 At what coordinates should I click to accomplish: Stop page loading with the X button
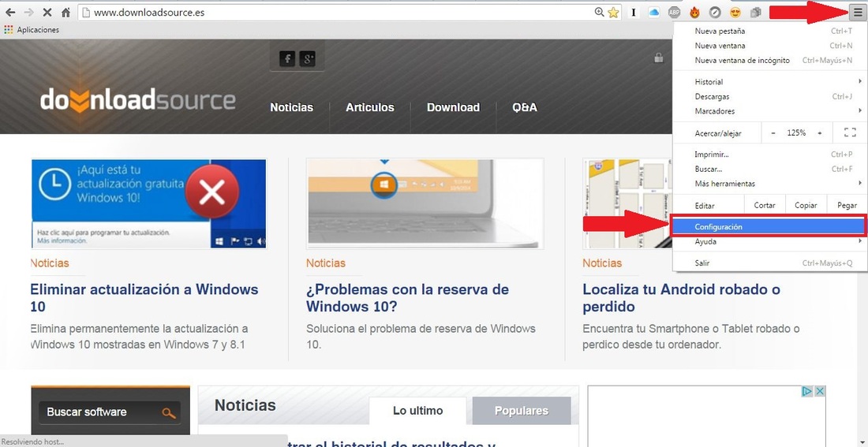click(x=47, y=12)
